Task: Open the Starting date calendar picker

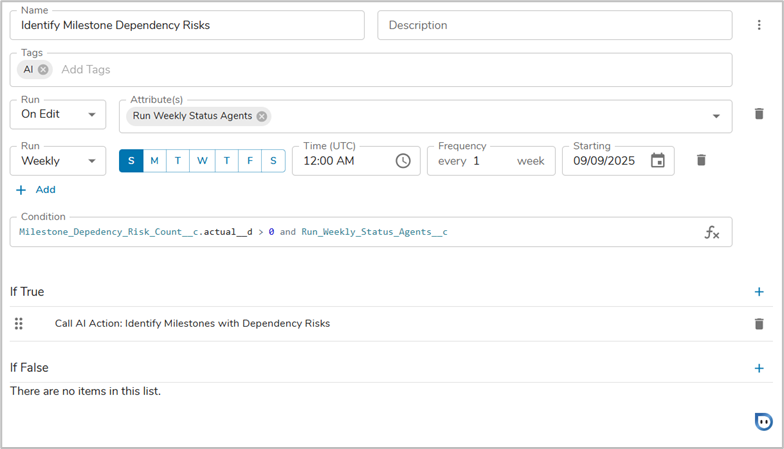Action: 657,161
